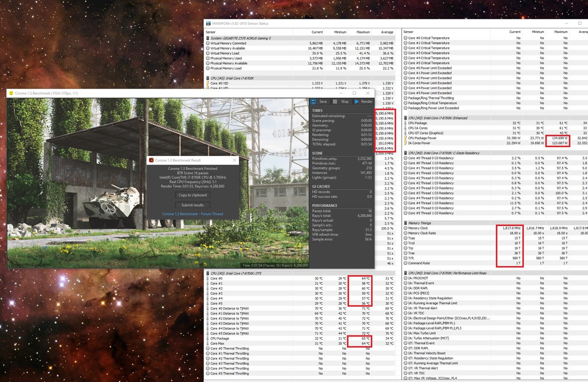Select the CPU Package row in DTS section

point(300,338)
